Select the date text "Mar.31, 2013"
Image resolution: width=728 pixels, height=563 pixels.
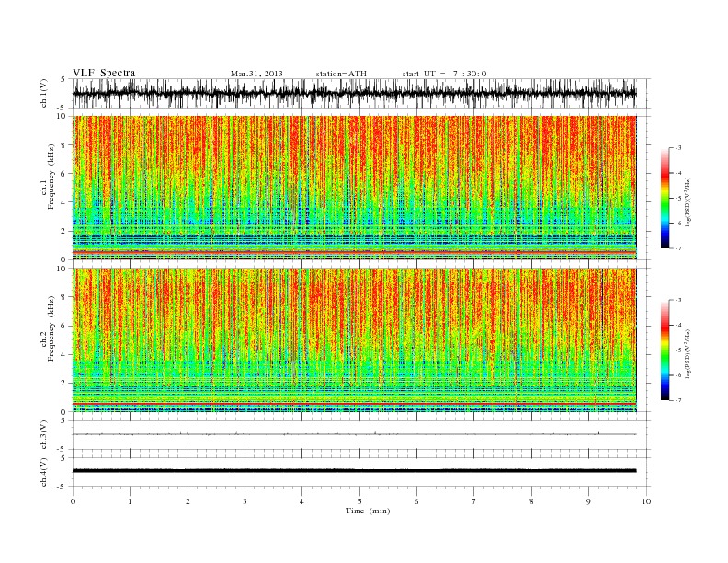pyautogui.click(x=256, y=74)
